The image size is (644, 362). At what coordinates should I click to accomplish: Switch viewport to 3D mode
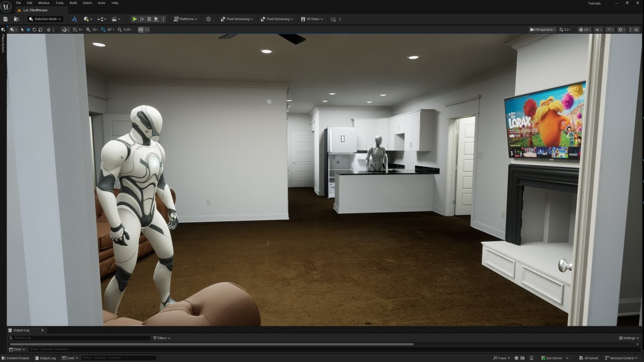141,30
